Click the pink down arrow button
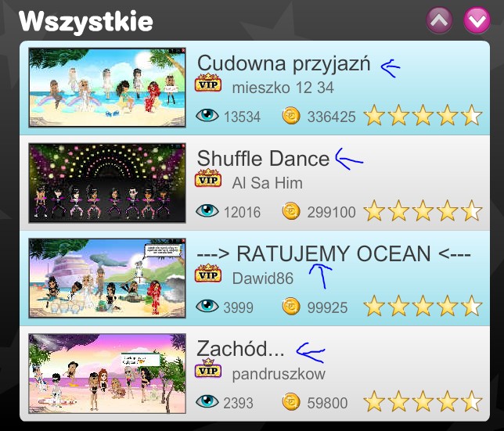504x431 pixels. (477, 20)
